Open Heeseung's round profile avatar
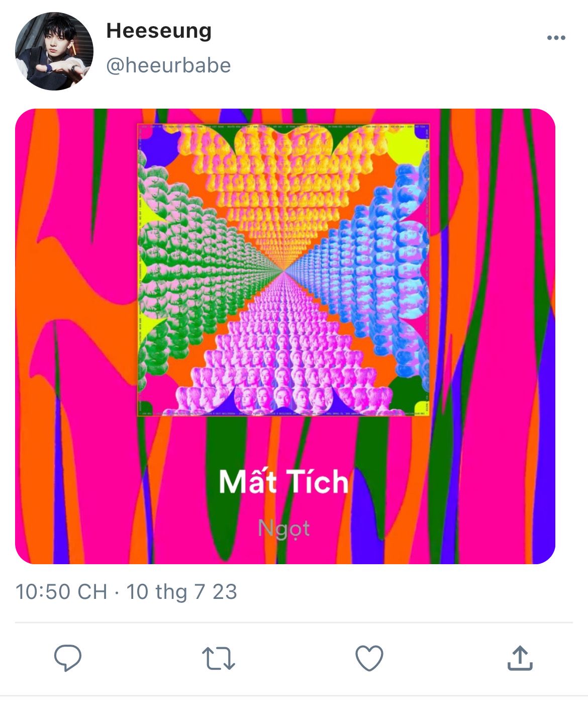Viewport: 588px width, 705px height. tap(54, 51)
